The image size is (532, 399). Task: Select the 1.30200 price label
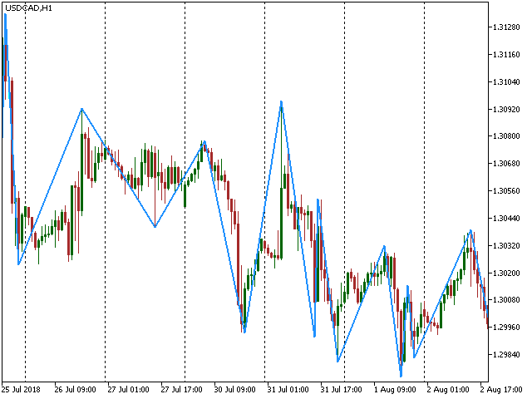[x=506, y=273]
